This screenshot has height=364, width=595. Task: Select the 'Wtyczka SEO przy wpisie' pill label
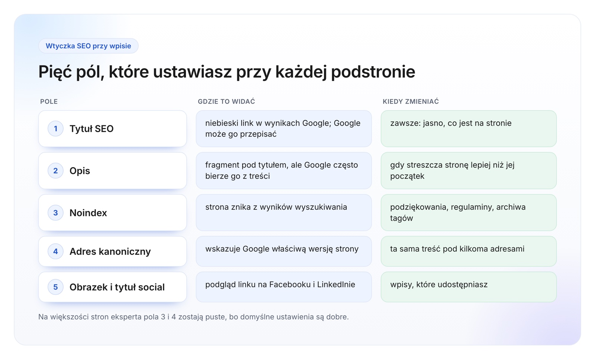pos(89,46)
